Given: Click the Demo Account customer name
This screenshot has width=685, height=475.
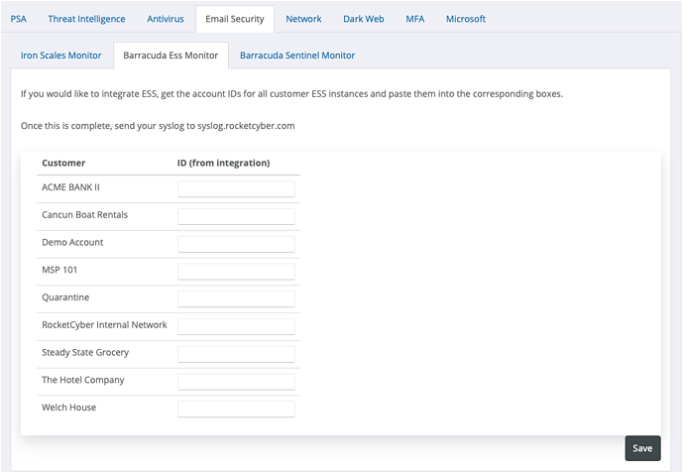Looking at the screenshot, I should pyautogui.click(x=73, y=242).
